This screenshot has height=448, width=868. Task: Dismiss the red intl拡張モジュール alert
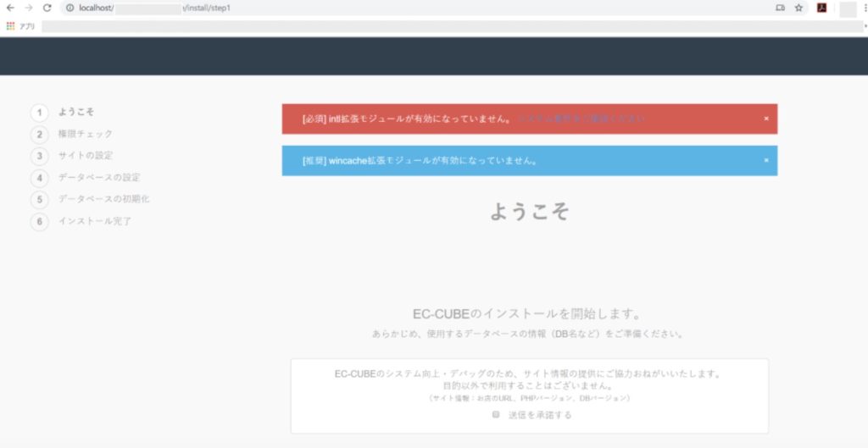click(x=766, y=119)
